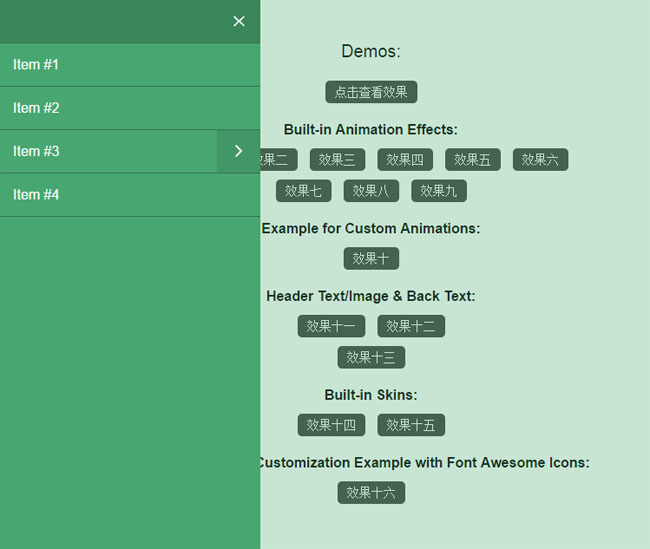Try the 效果五 animation button
This screenshot has height=549, width=650.
coord(473,160)
